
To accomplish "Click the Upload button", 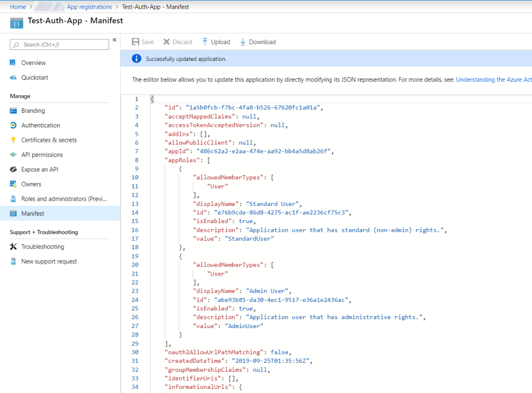I will coord(216,42).
